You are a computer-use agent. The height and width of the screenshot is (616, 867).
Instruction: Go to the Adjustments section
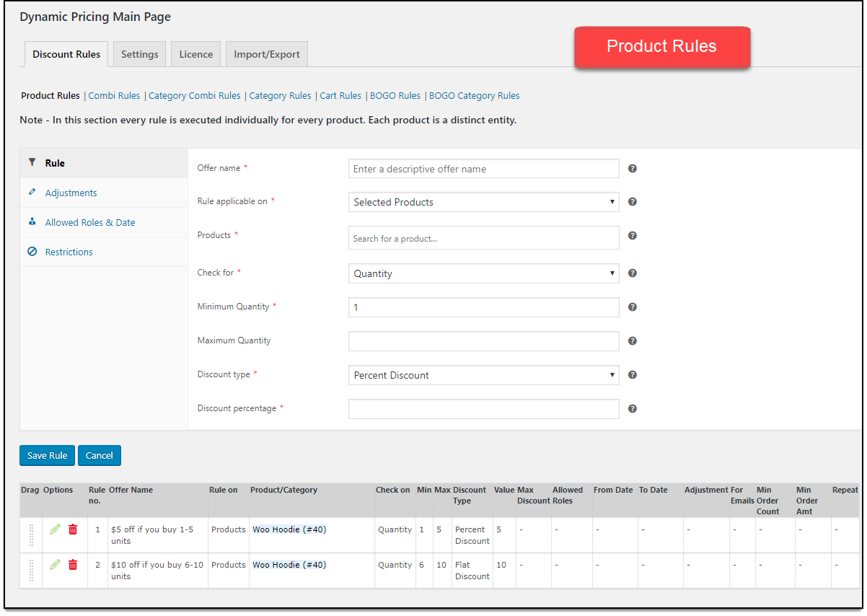click(x=71, y=193)
